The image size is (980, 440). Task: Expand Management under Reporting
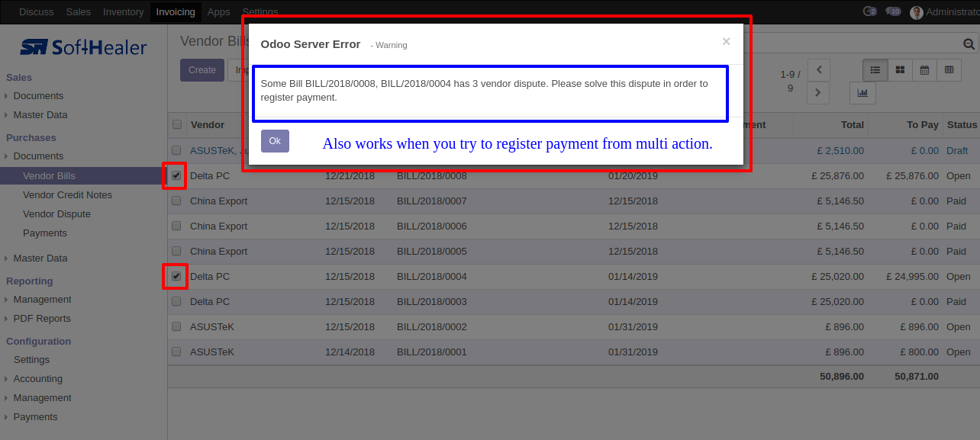click(x=42, y=300)
